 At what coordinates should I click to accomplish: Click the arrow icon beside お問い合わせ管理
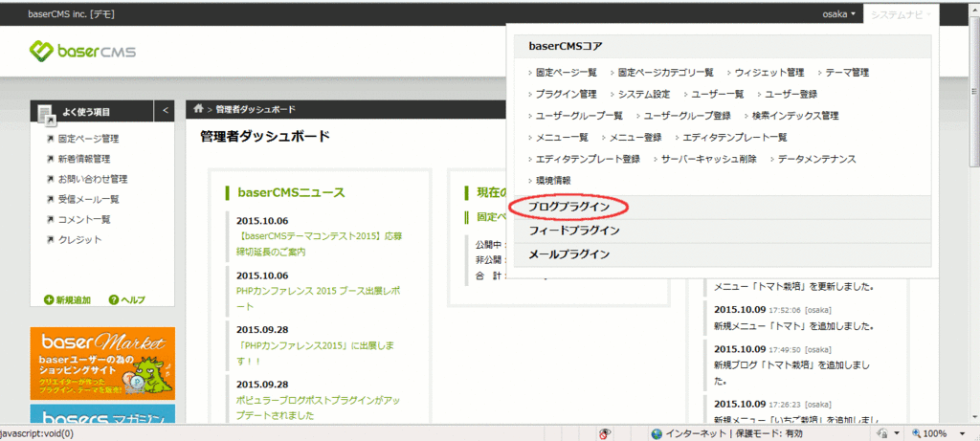point(51,179)
